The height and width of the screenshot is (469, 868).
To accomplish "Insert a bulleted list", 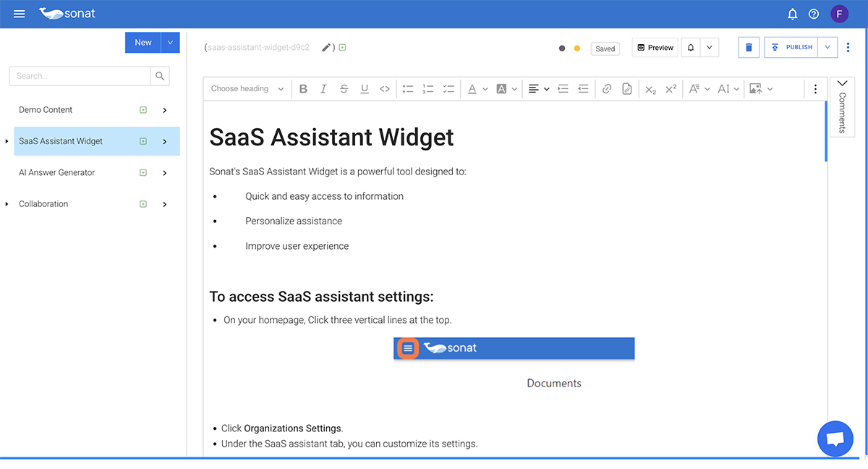I will click(x=408, y=89).
